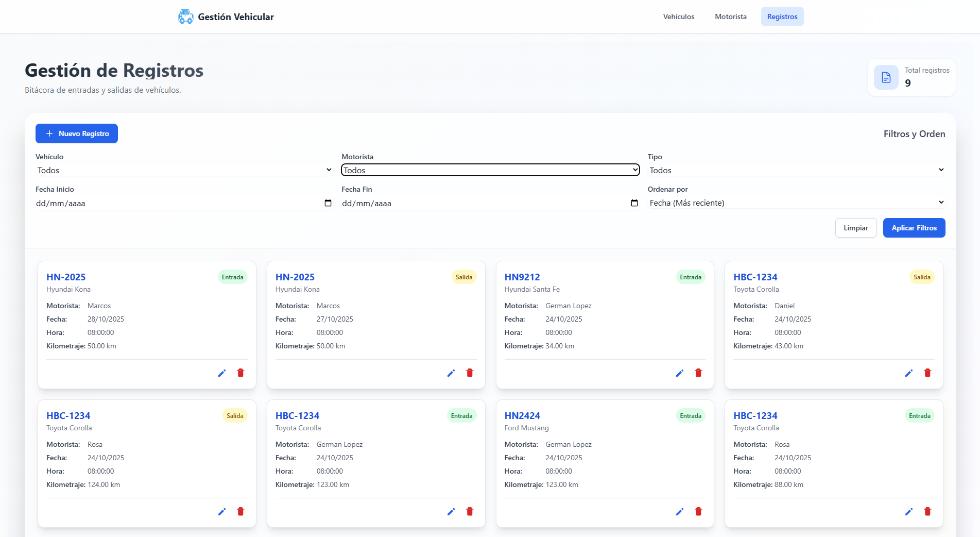The width and height of the screenshot is (980, 537).
Task: Open the Registros tab
Action: (782, 16)
